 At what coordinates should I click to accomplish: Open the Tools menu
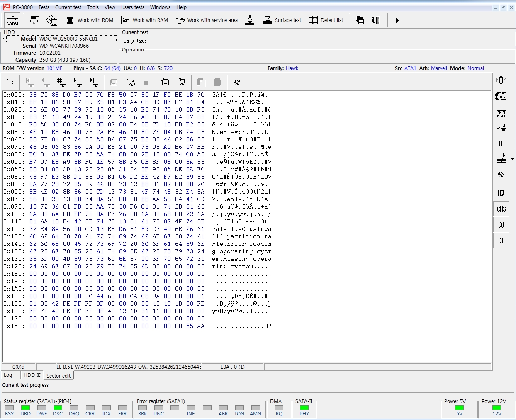[x=93, y=7]
